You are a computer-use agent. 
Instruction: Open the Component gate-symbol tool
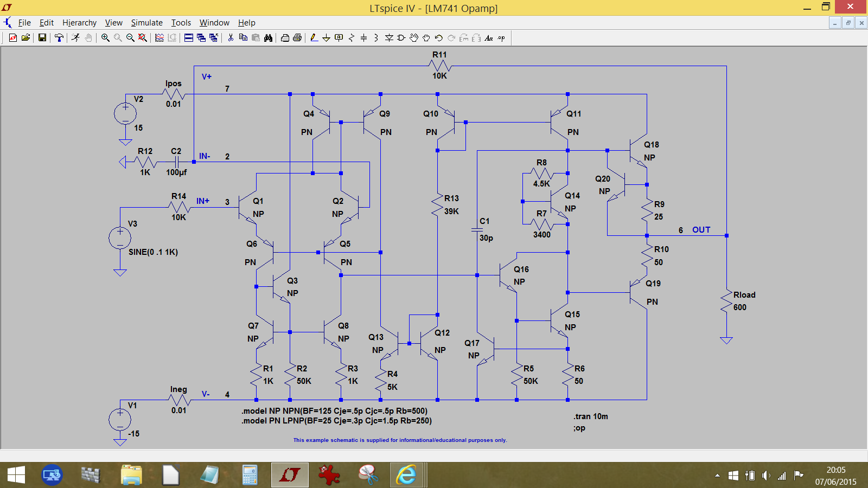pyautogui.click(x=401, y=38)
